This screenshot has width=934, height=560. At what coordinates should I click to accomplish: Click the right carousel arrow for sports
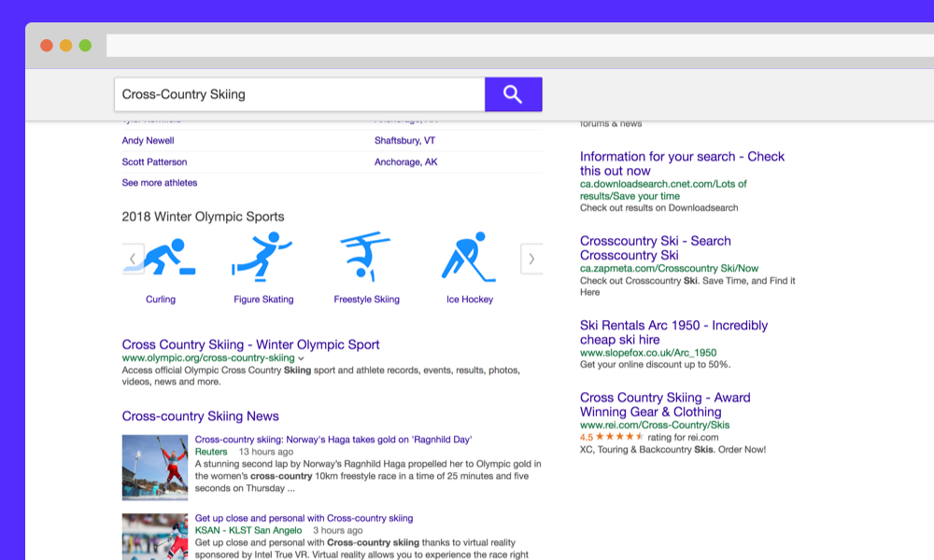click(531, 259)
